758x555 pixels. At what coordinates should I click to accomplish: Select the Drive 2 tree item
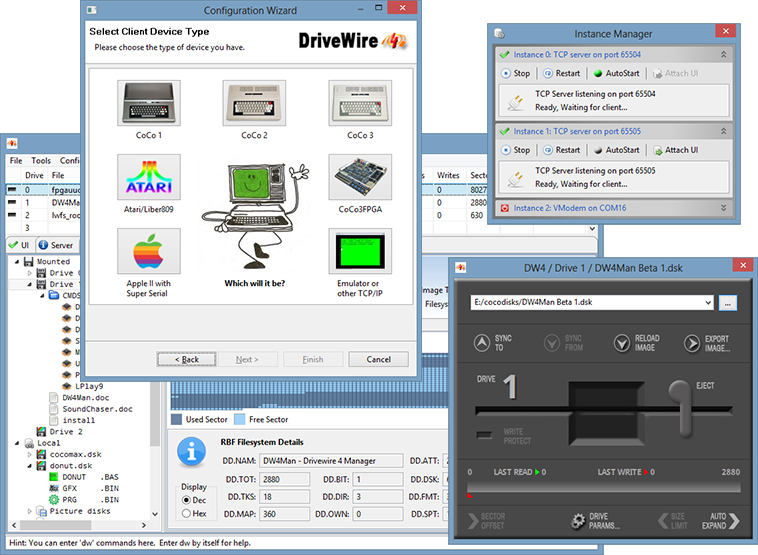pos(60,432)
